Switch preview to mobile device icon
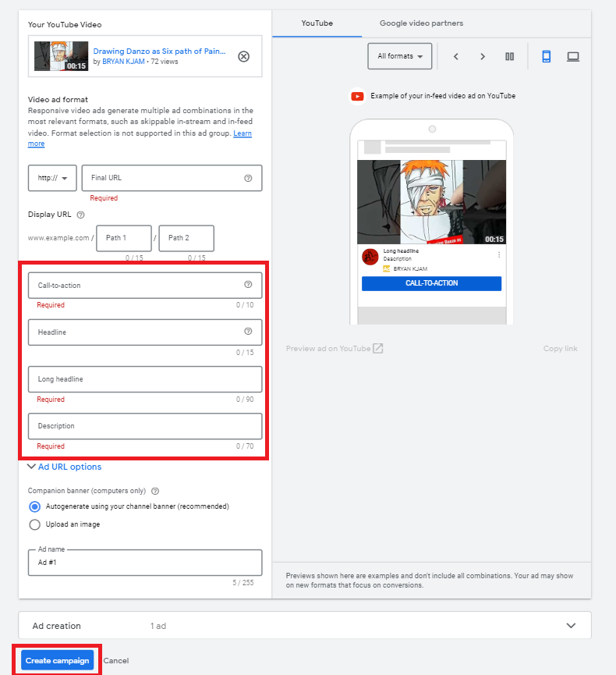616x675 pixels. click(x=547, y=56)
